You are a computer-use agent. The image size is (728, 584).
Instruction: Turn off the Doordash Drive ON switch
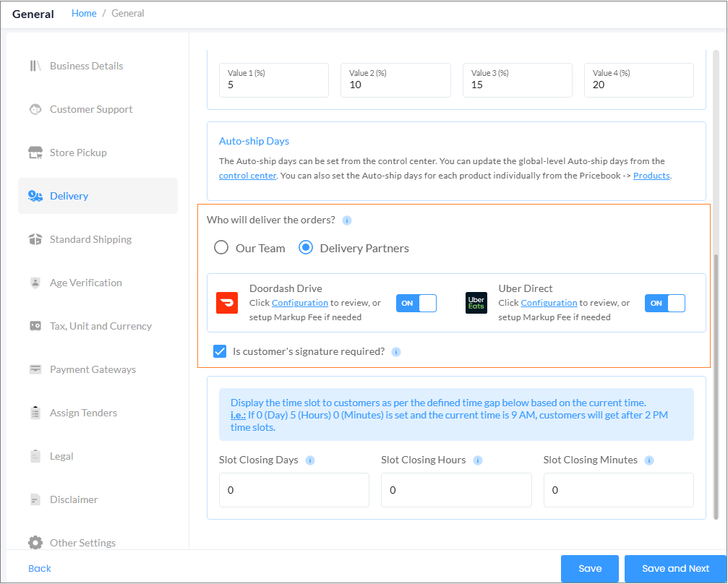click(x=416, y=303)
